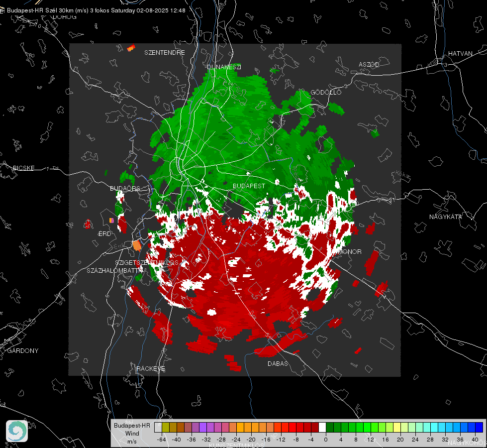Click the 'Budapest-HR Wind m/s' legend title
The image size is (487, 448).
pyautogui.click(x=132, y=434)
